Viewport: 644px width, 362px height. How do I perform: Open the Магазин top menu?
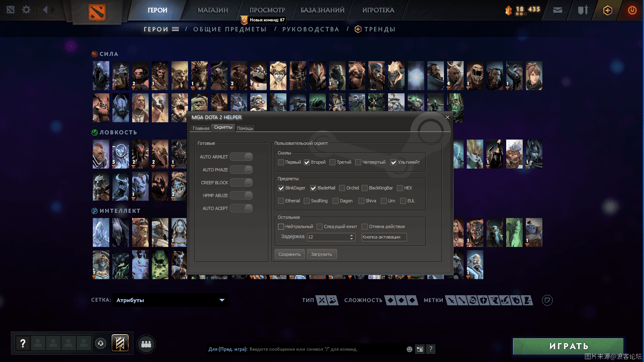[x=213, y=10]
